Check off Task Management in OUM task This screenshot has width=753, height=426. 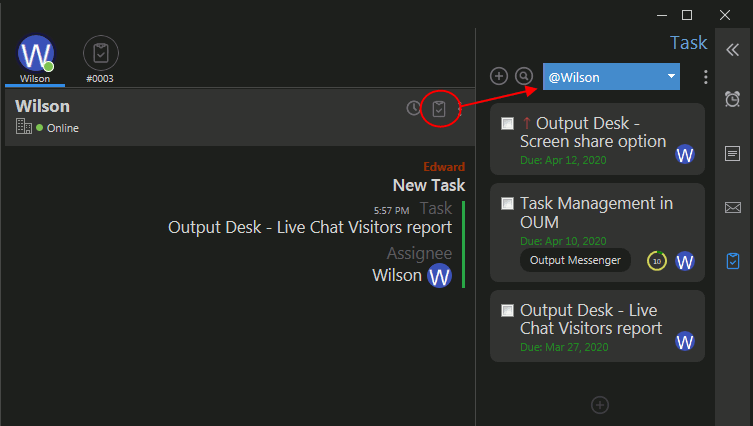pos(508,204)
